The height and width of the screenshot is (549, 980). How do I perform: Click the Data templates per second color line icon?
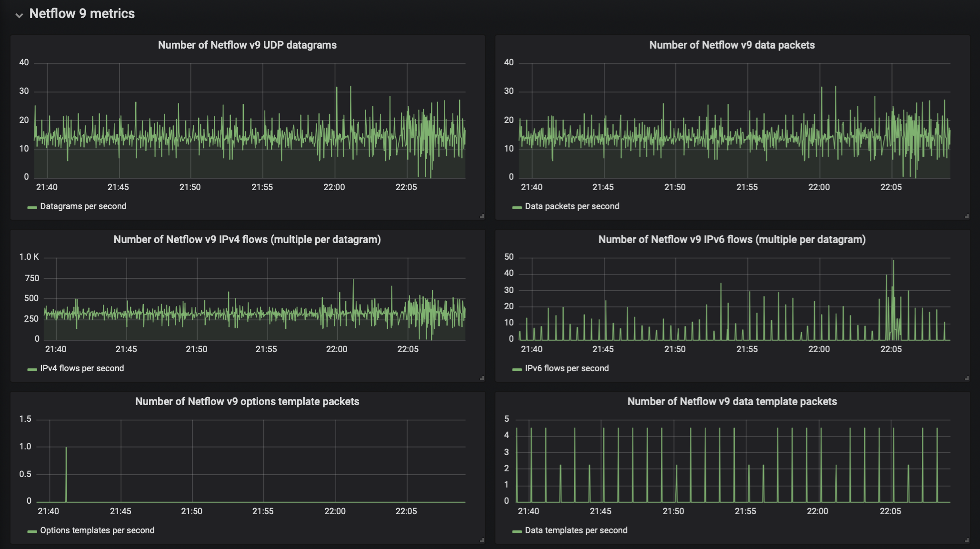[517, 531]
